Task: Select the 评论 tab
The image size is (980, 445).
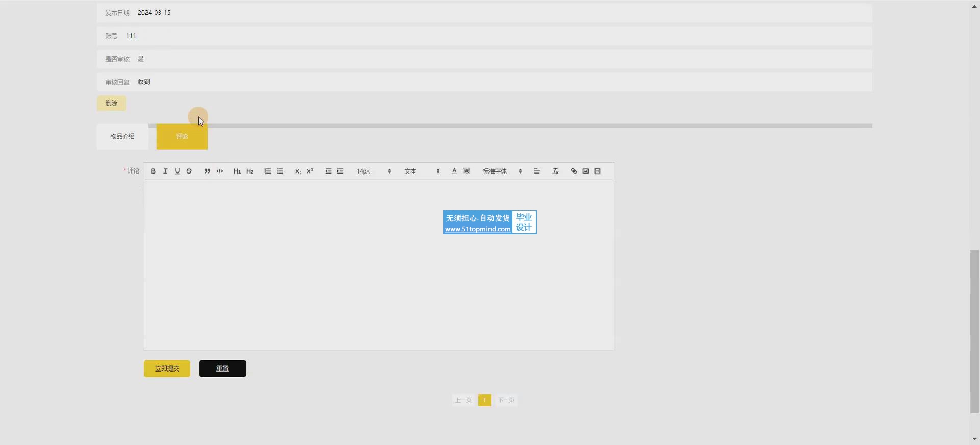Action: 182,137
